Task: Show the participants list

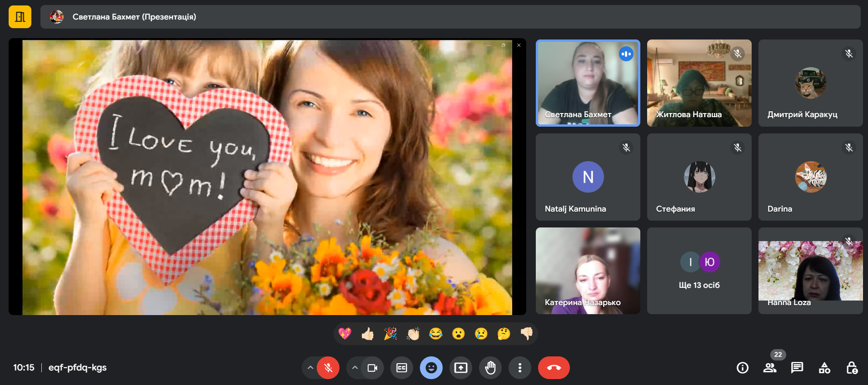Action: point(770,368)
